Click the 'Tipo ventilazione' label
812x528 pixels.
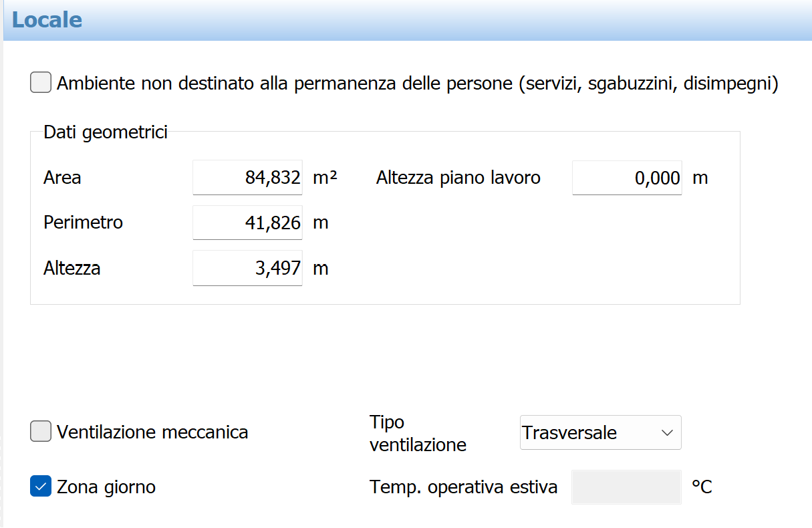(x=417, y=433)
